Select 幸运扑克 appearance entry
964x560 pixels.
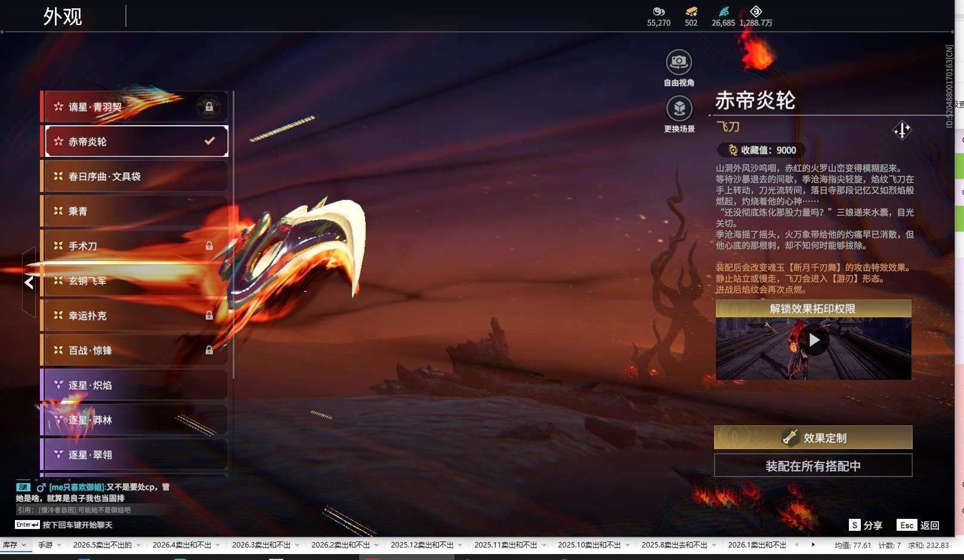click(x=135, y=315)
